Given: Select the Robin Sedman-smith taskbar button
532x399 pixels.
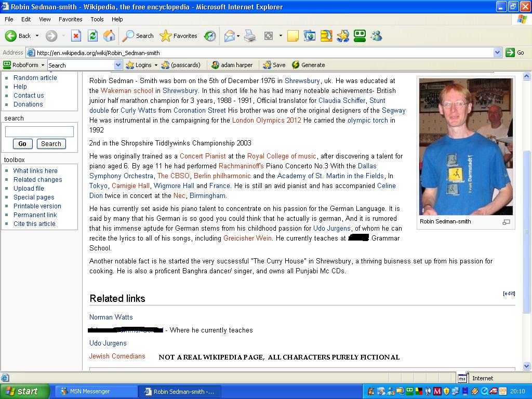Looking at the screenshot, I should pyautogui.click(x=180, y=392).
